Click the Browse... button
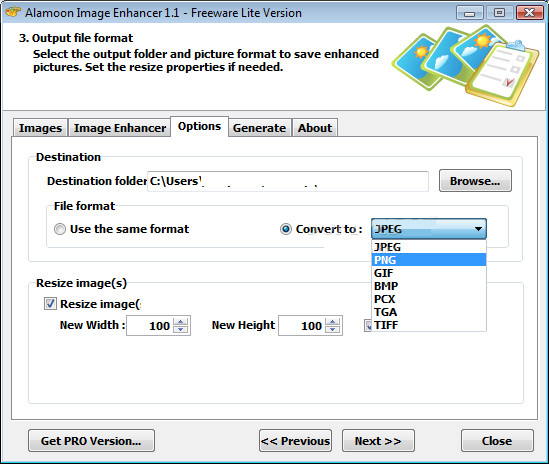Screen dimensions: 549x464 pyautogui.click(x=475, y=181)
